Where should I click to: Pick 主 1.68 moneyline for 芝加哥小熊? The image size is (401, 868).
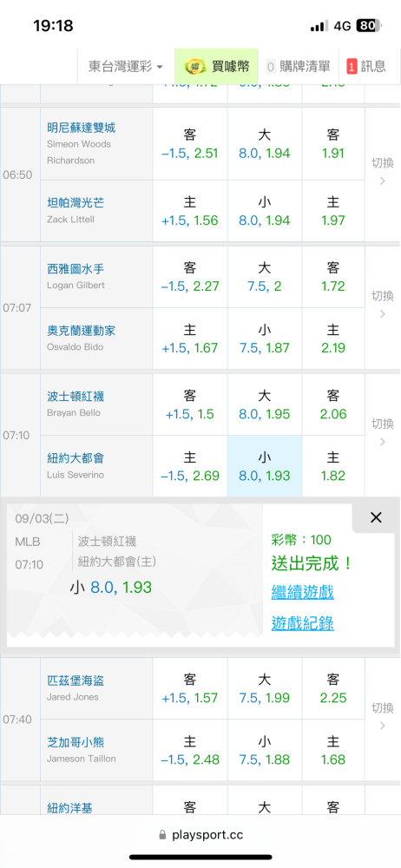click(x=333, y=750)
